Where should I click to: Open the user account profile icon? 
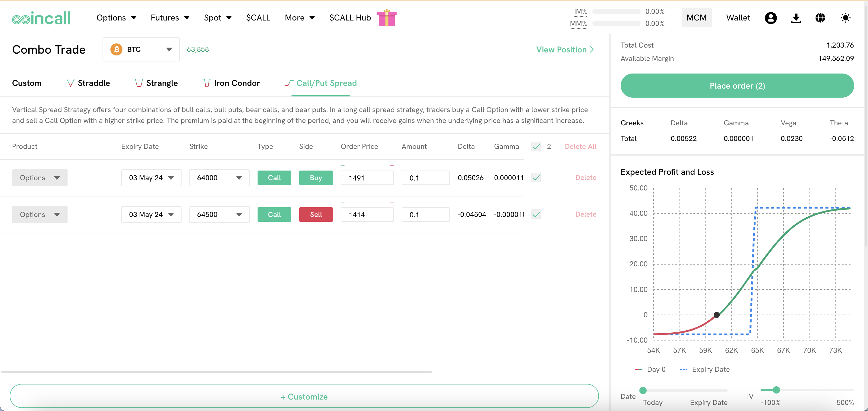point(770,18)
